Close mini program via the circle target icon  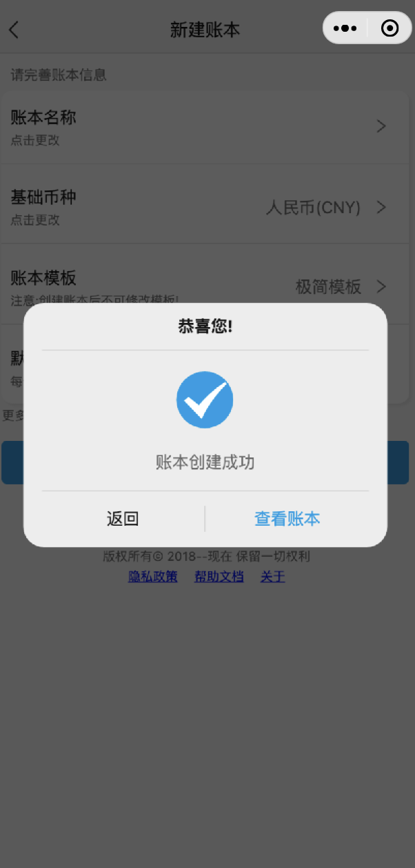click(x=389, y=28)
